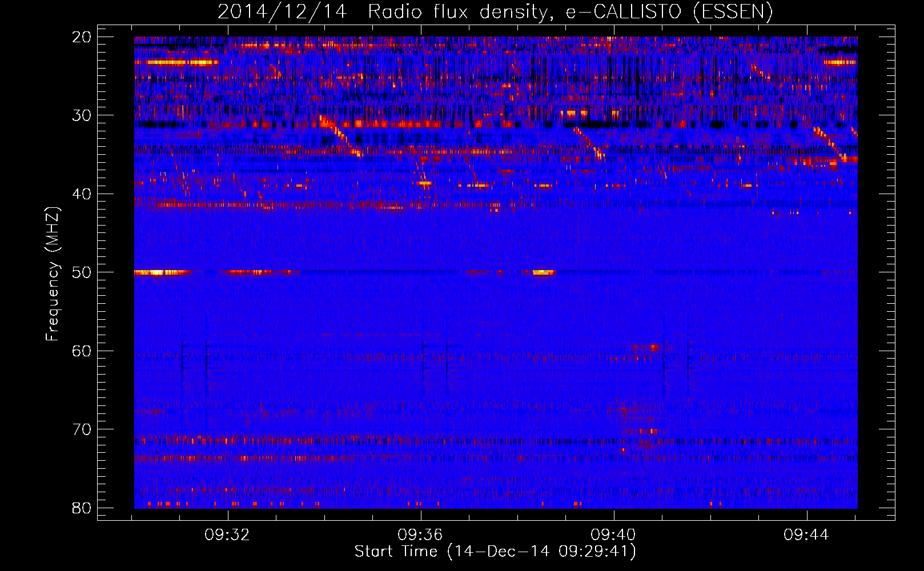Click the 09:36 time tick label
Viewport: 924px width, 571px height.
(420, 535)
